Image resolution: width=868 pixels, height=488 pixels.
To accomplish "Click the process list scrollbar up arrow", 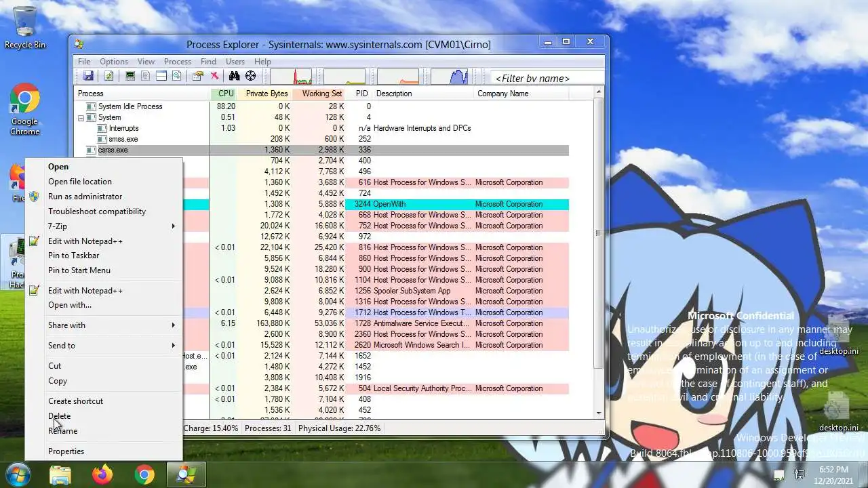I will click(599, 92).
